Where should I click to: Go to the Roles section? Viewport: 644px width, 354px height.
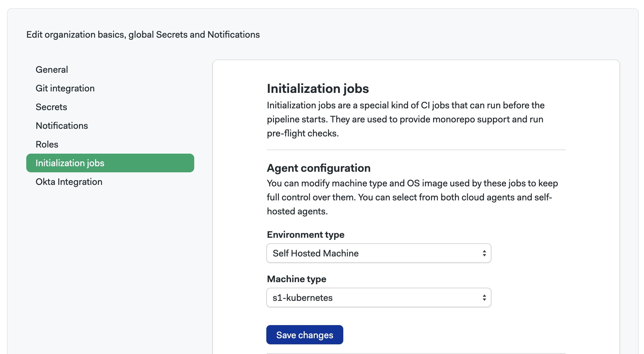point(47,144)
